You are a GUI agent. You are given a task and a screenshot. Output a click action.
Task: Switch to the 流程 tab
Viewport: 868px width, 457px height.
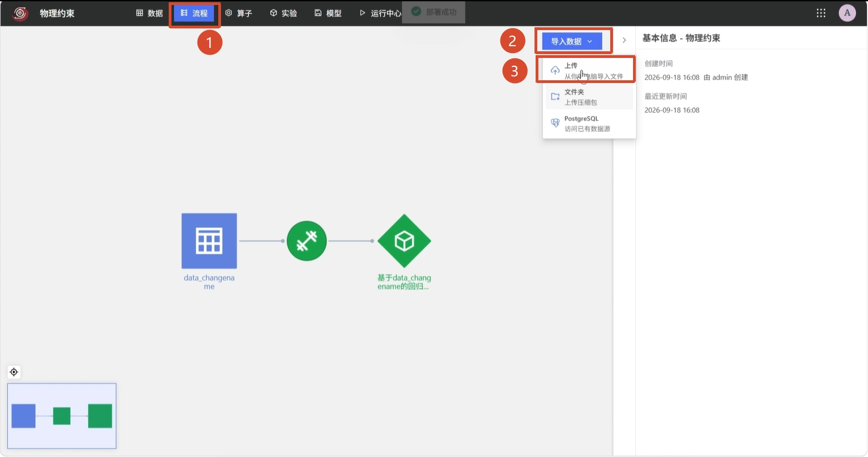[194, 13]
